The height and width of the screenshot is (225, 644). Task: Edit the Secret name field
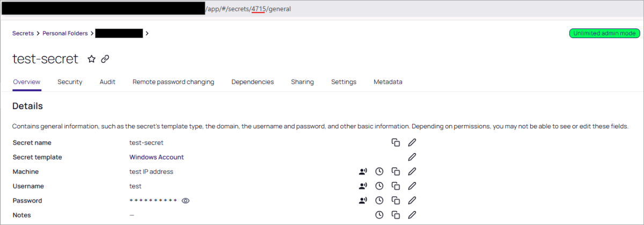(x=412, y=143)
